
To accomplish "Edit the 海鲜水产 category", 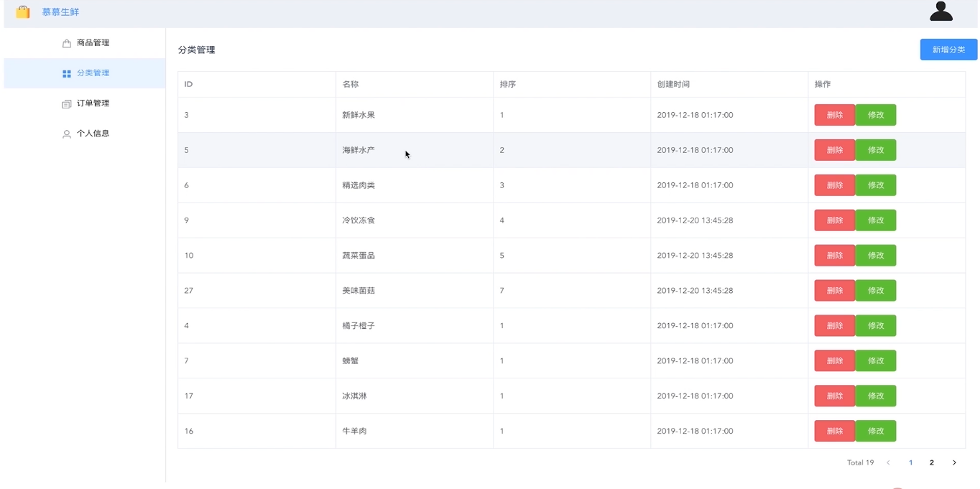I will click(876, 150).
